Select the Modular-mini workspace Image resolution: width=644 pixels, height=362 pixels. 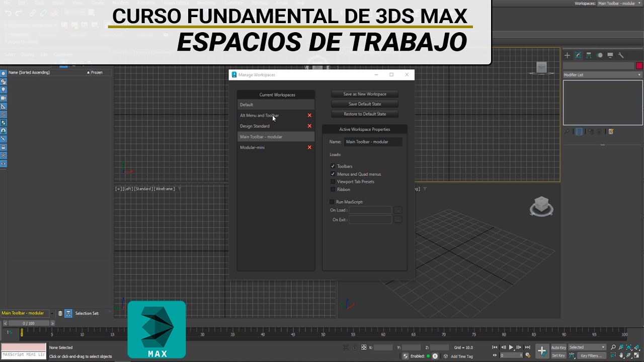point(276,147)
